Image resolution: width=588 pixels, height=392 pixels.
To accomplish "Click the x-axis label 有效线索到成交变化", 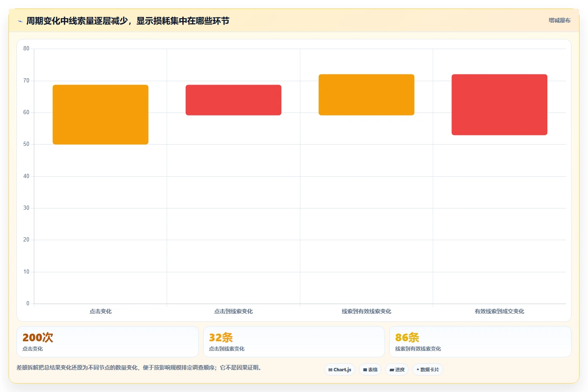I will [x=500, y=311].
